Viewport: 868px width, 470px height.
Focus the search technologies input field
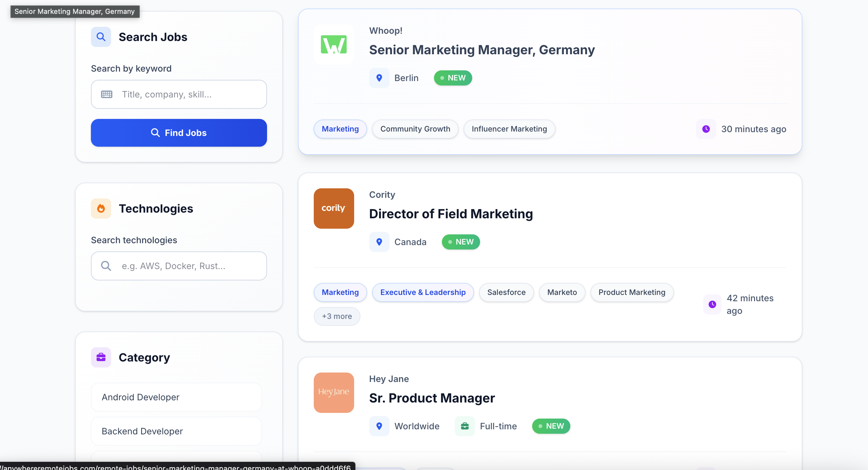point(179,266)
